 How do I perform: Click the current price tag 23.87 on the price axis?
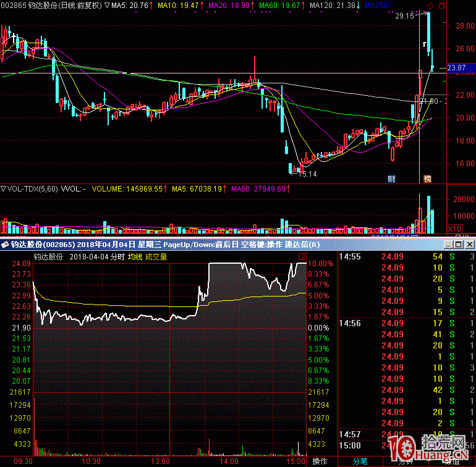tap(460, 68)
